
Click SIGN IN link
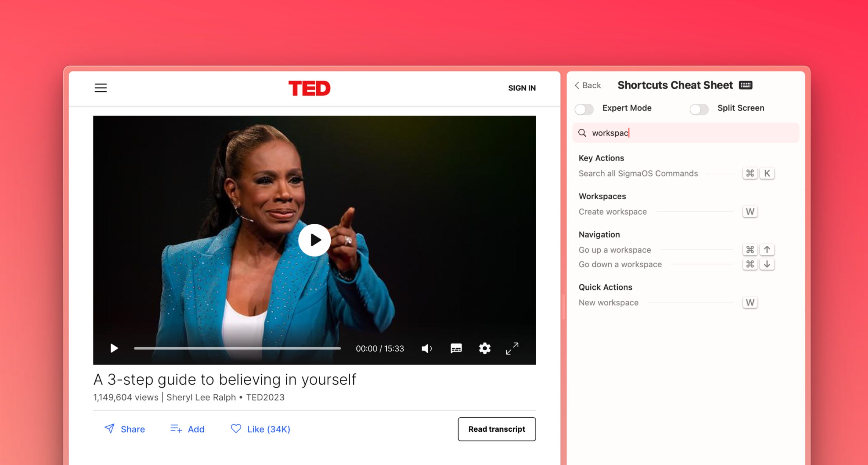(x=521, y=88)
